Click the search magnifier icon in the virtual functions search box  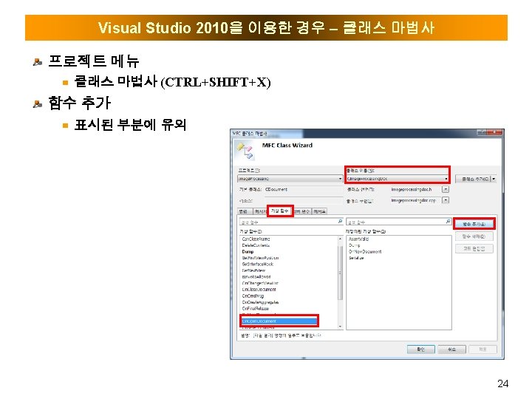pyautogui.click(x=340, y=221)
